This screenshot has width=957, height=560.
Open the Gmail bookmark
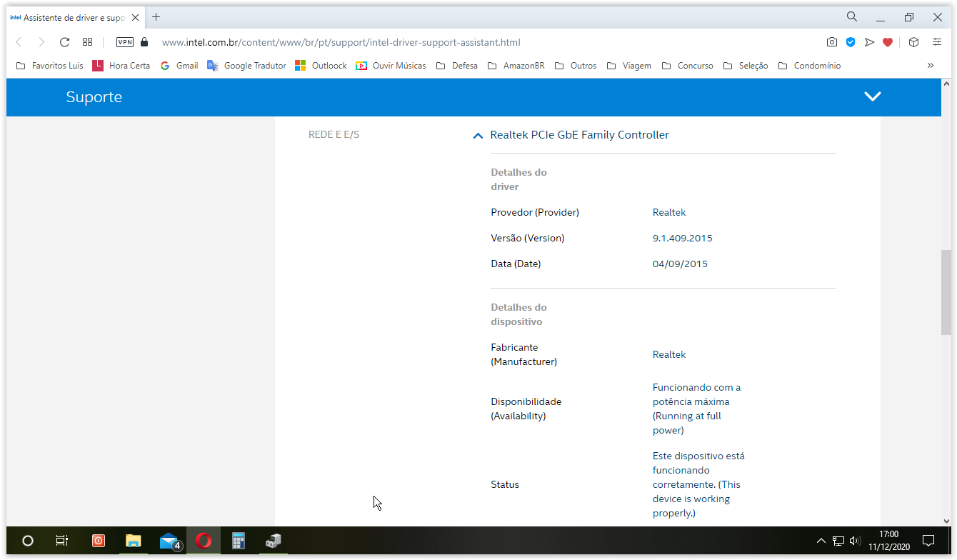pos(179,66)
